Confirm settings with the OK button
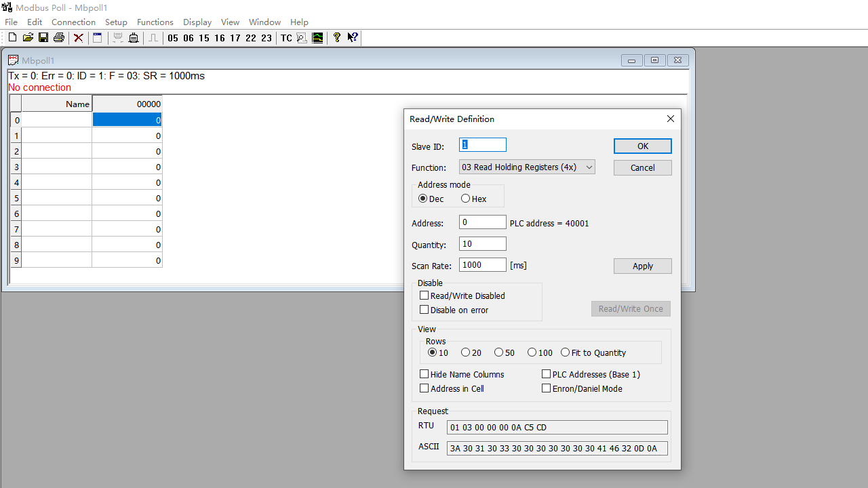 642,146
